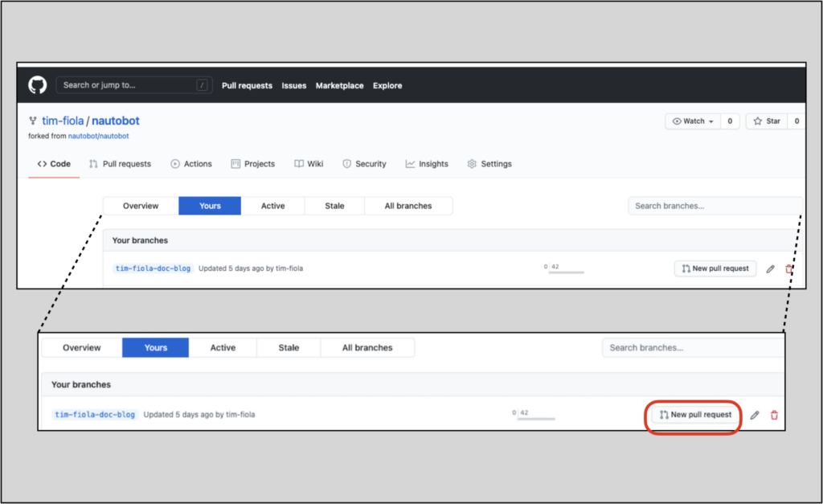This screenshot has height=504, width=823.
Task: Open tim-fiola-doc-blog branch in upper screenshot
Action: [x=153, y=268]
